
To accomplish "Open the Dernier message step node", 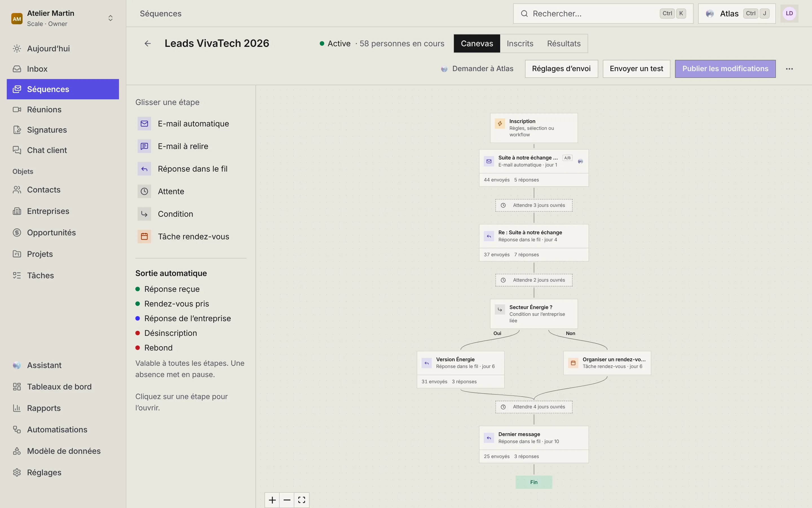I will click(534, 444).
